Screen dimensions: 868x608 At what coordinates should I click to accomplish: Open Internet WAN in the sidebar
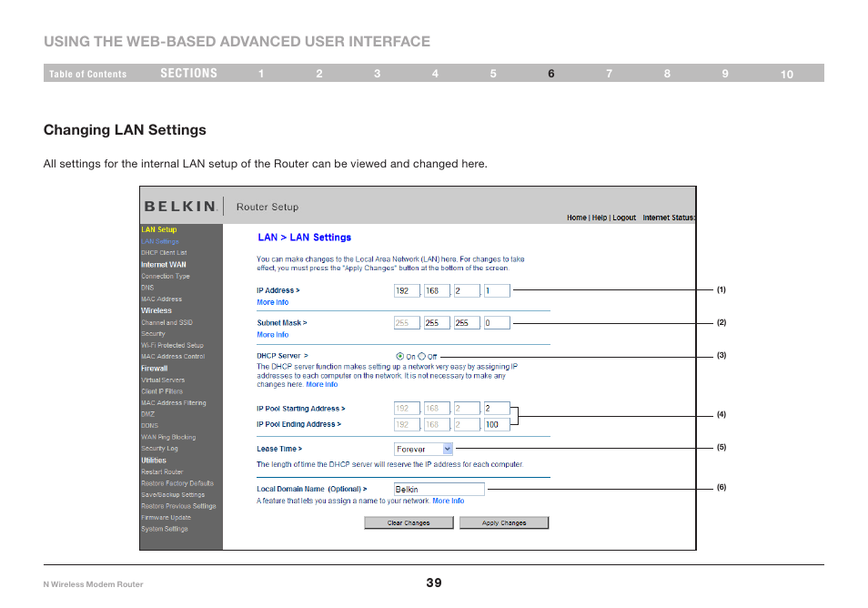pos(163,265)
